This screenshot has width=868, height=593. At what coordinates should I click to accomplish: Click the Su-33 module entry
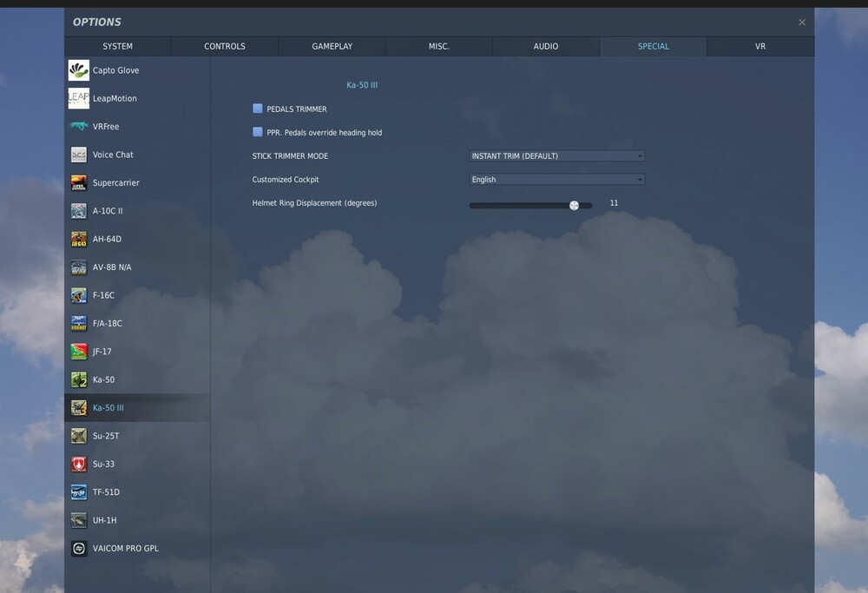pyautogui.click(x=102, y=464)
